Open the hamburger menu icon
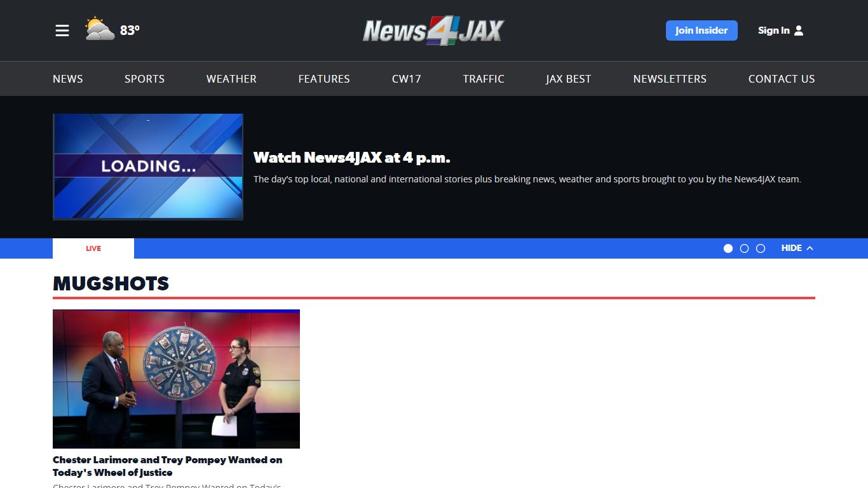 pos(62,30)
